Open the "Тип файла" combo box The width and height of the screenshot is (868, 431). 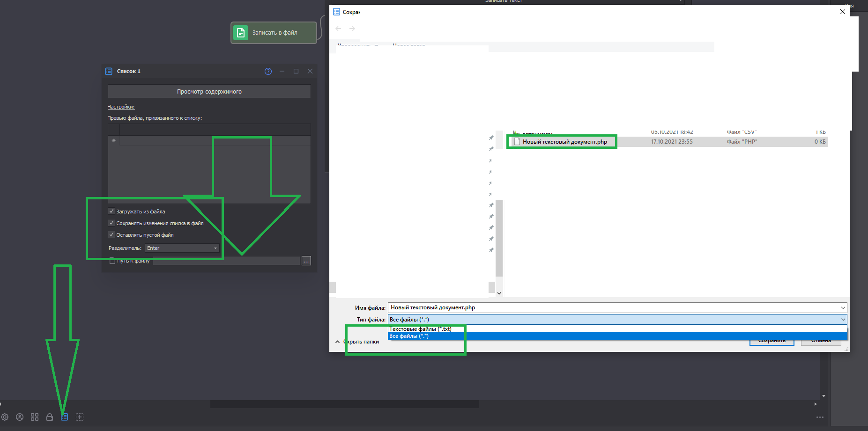click(617, 320)
